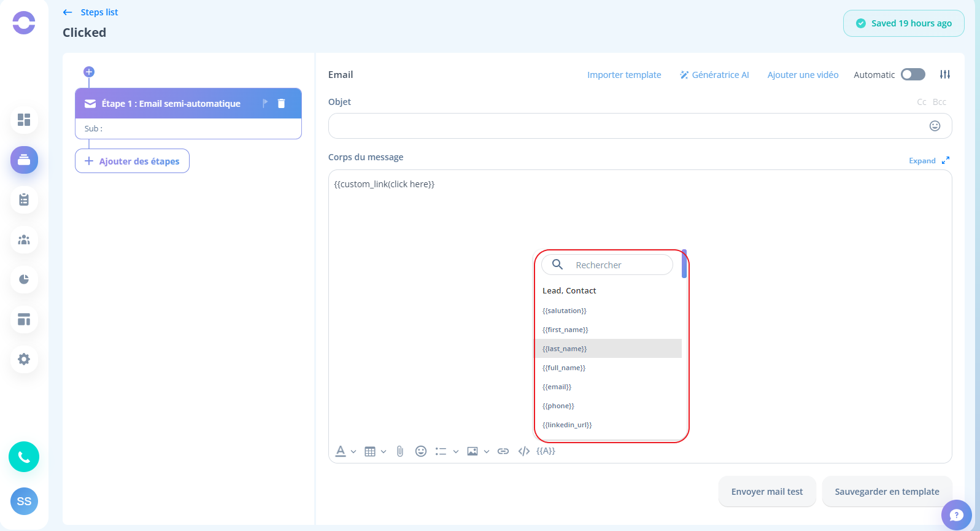Go back to Steps list
This screenshot has height=531, width=980.
pos(99,12)
